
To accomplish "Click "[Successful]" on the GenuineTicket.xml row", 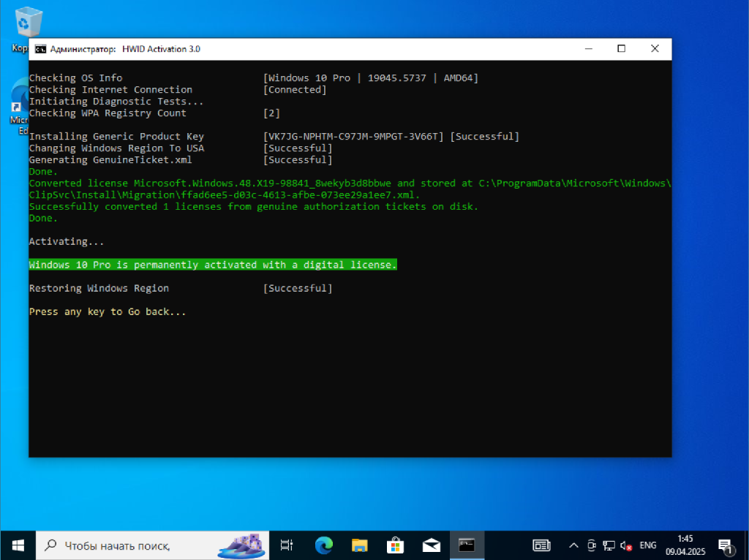I will coord(298,160).
